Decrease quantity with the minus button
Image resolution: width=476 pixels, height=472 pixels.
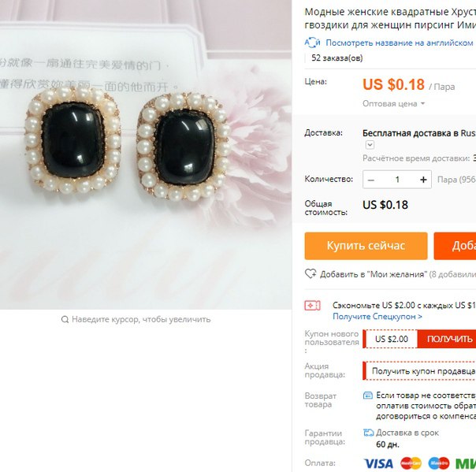pos(370,180)
